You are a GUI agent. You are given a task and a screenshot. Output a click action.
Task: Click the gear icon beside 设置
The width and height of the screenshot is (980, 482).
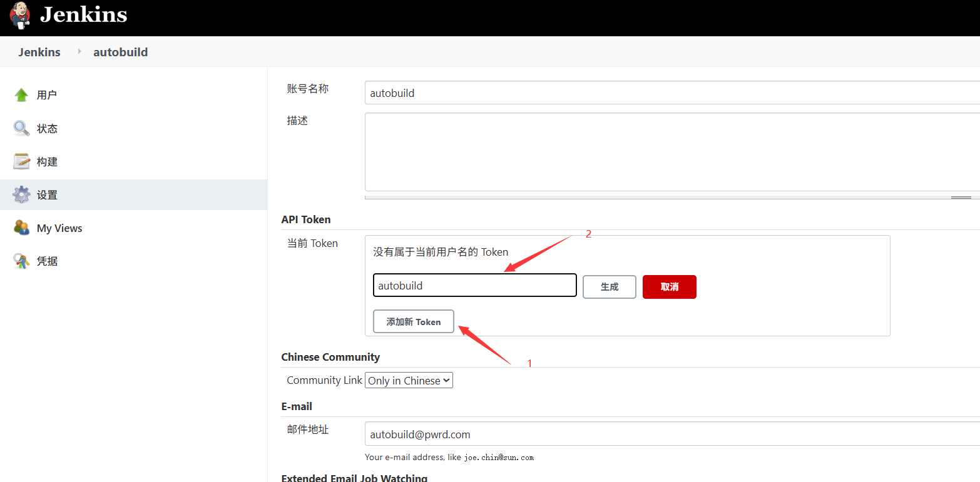point(21,194)
